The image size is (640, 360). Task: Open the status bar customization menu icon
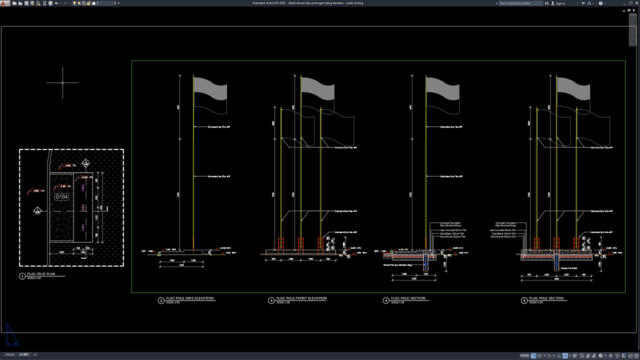(637, 356)
